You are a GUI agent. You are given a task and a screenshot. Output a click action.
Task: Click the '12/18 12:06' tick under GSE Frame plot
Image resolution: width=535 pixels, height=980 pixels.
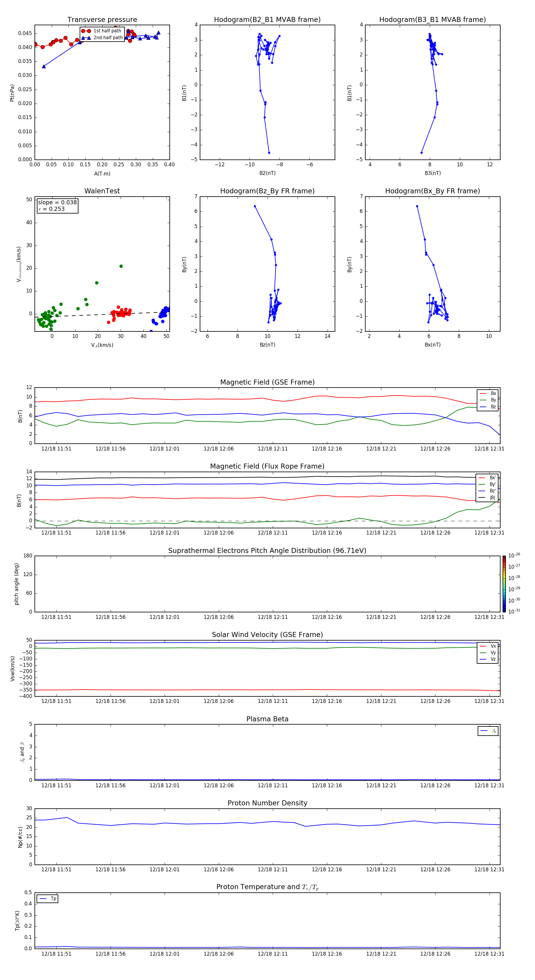click(x=218, y=449)
